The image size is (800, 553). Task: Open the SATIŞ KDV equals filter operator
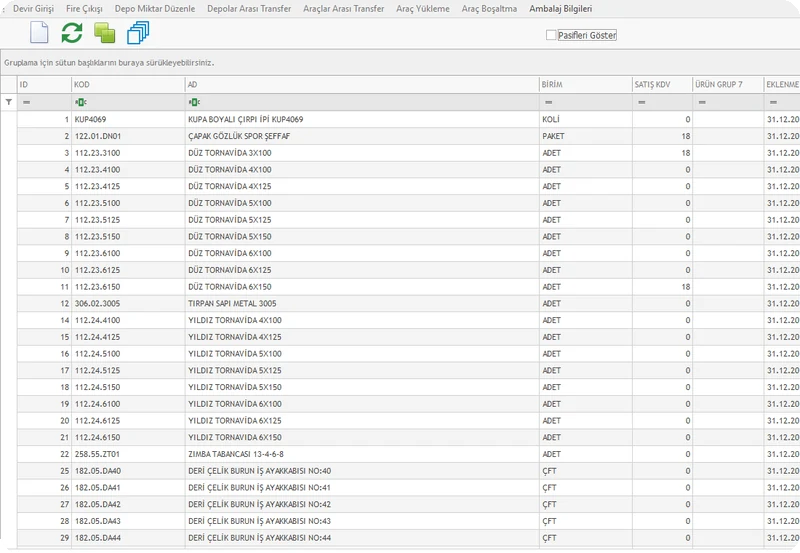tap(642, 102)
